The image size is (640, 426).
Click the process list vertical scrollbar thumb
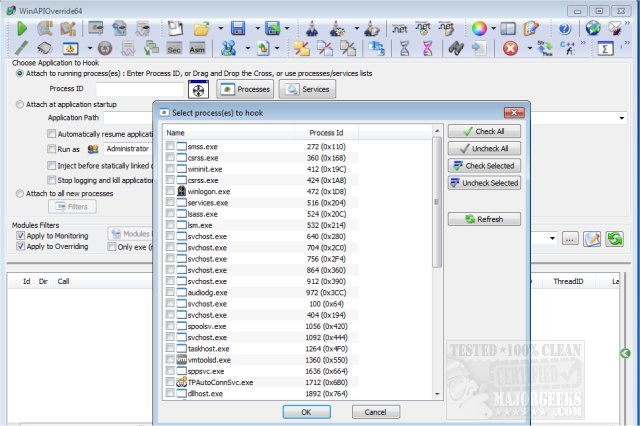point(436,202)
